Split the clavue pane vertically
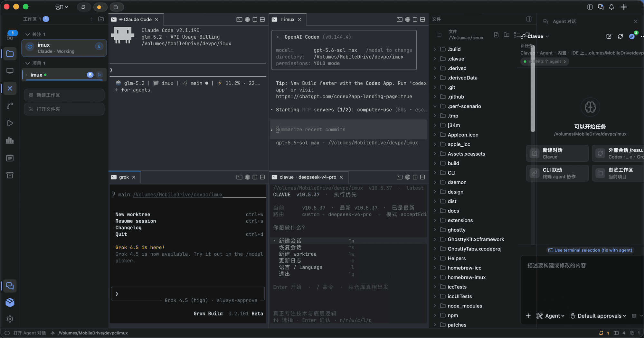 (415, 177)
